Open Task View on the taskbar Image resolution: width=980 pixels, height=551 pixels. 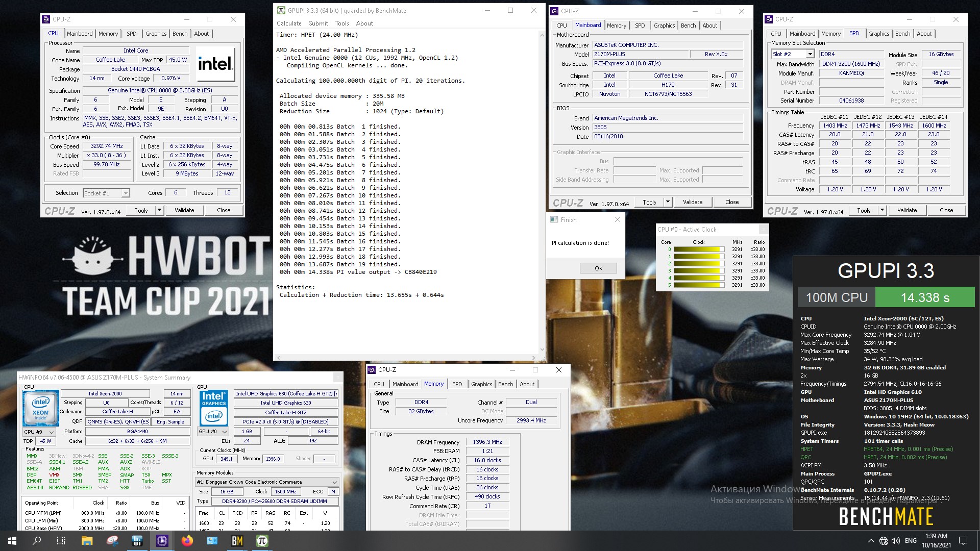point(61,541)
